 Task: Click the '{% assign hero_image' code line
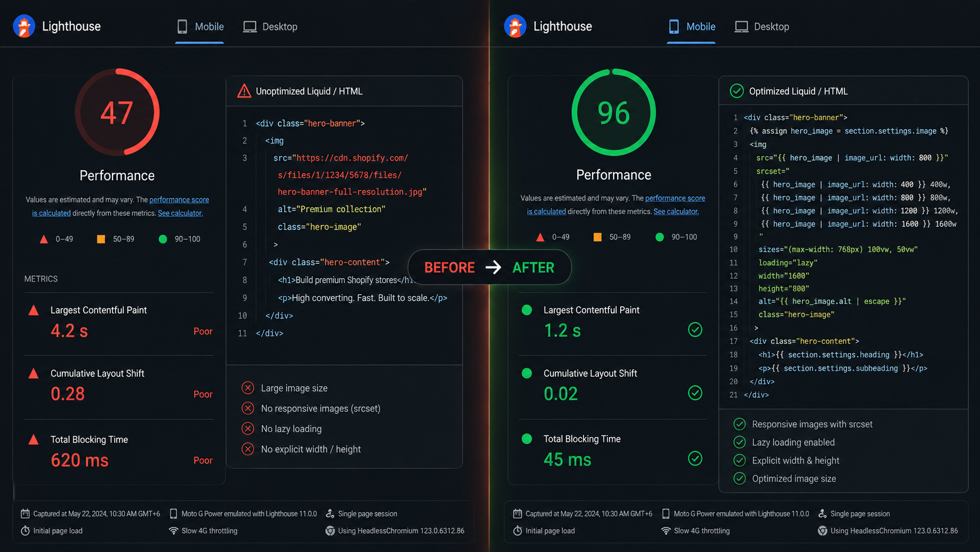tap(849, 131)
